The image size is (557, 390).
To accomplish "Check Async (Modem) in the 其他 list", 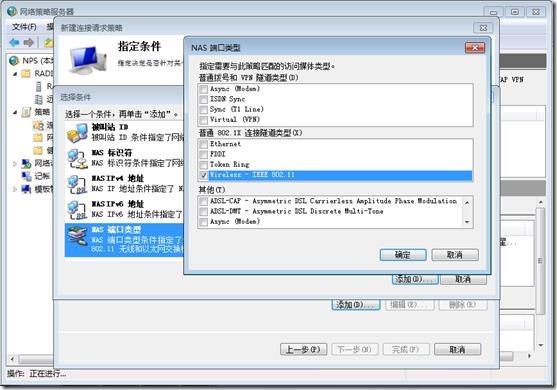I will click(x=204, y=222).
